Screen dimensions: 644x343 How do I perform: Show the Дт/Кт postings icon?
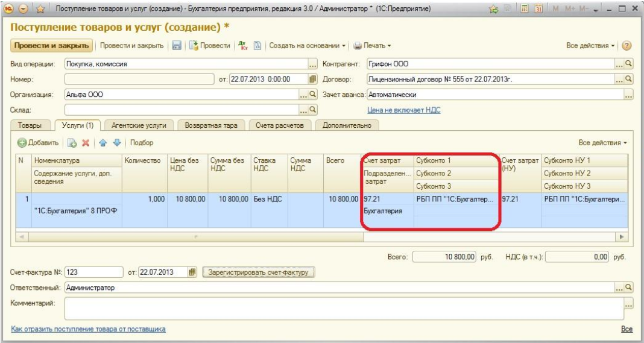pyautogui.click(x=242, y=46)
